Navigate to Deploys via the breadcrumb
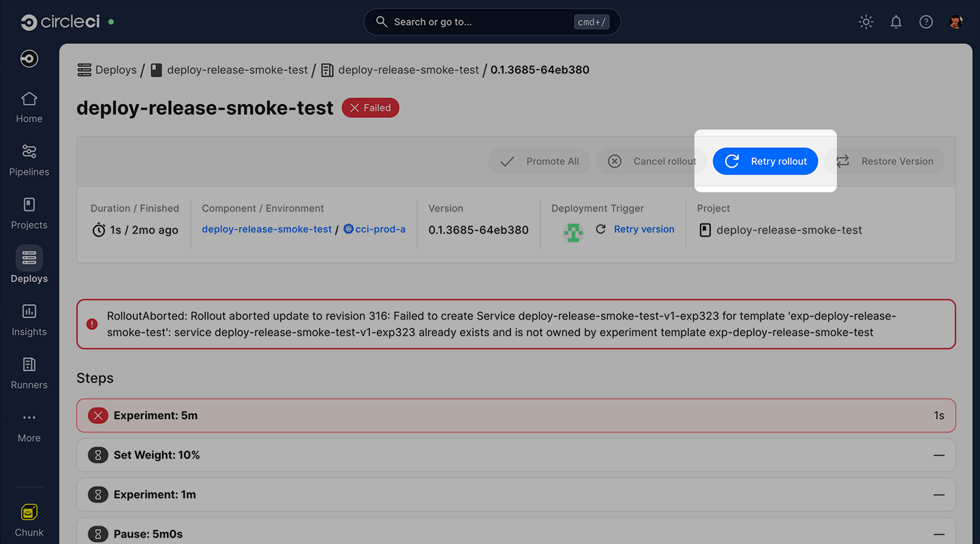Viewport: 980px width, 544px height. pos(116,70)
